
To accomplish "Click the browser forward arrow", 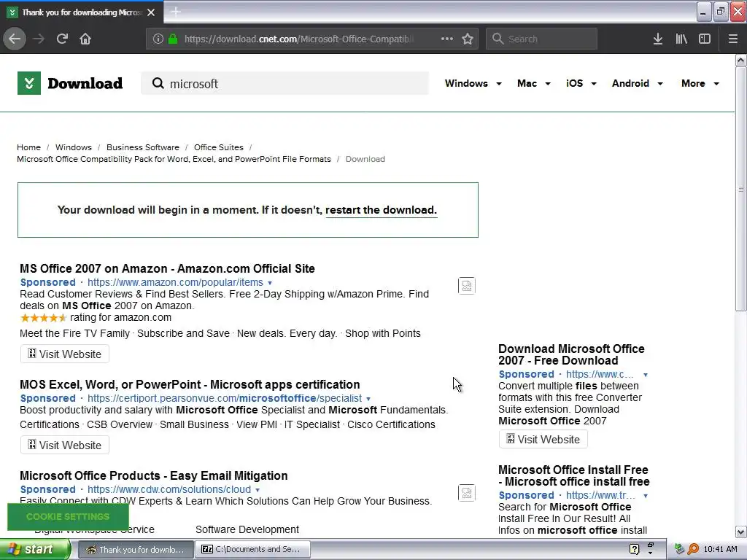I will click(x=39, y=39).
